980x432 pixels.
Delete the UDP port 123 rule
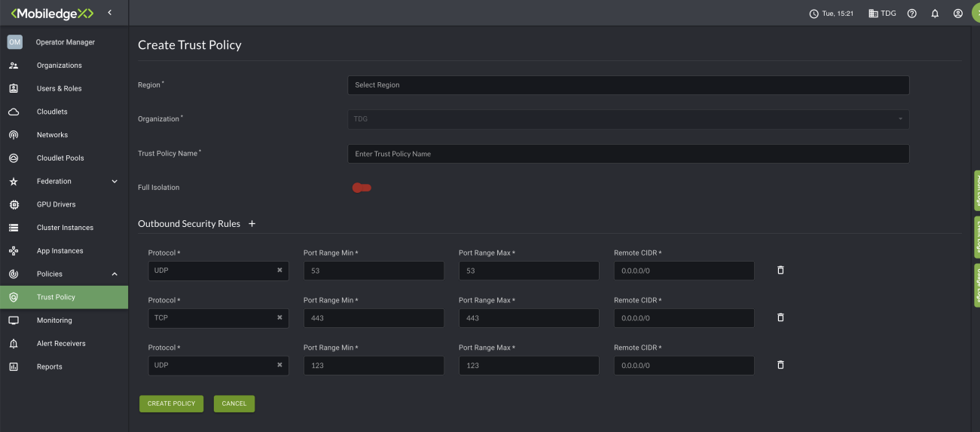(780, 365)
